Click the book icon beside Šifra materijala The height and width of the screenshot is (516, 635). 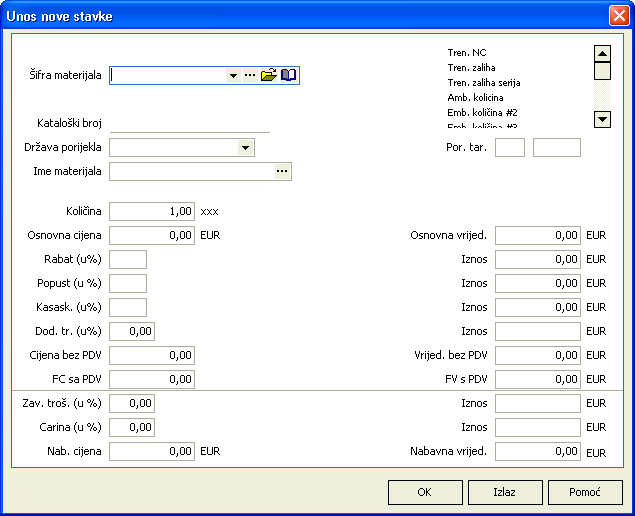(x=289, y=75)
